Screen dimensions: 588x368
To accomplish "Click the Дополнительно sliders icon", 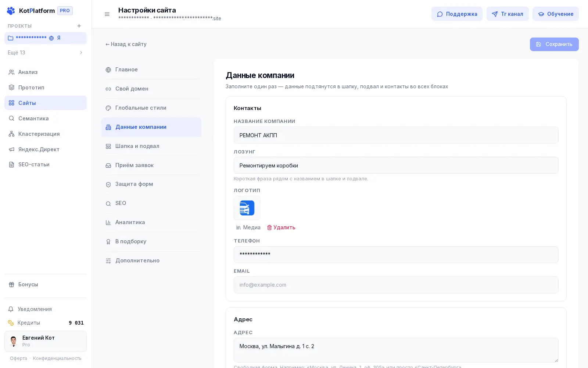I will coord(108,261).
